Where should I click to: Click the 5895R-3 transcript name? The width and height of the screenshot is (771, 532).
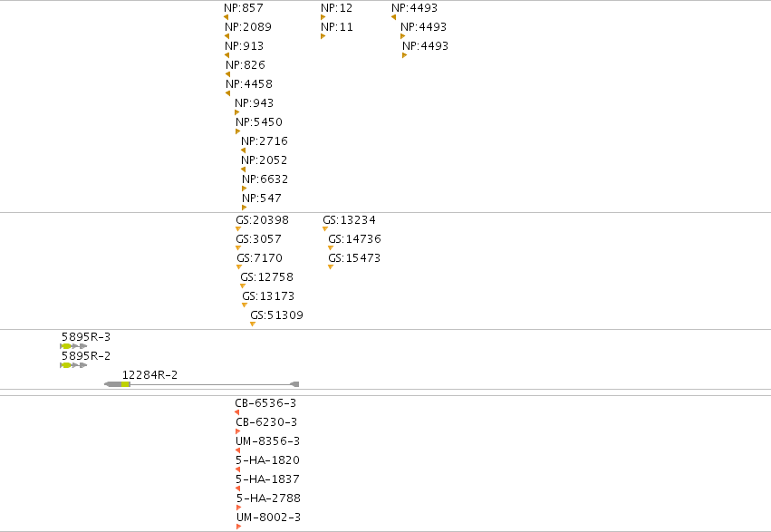tap(86, 337)
